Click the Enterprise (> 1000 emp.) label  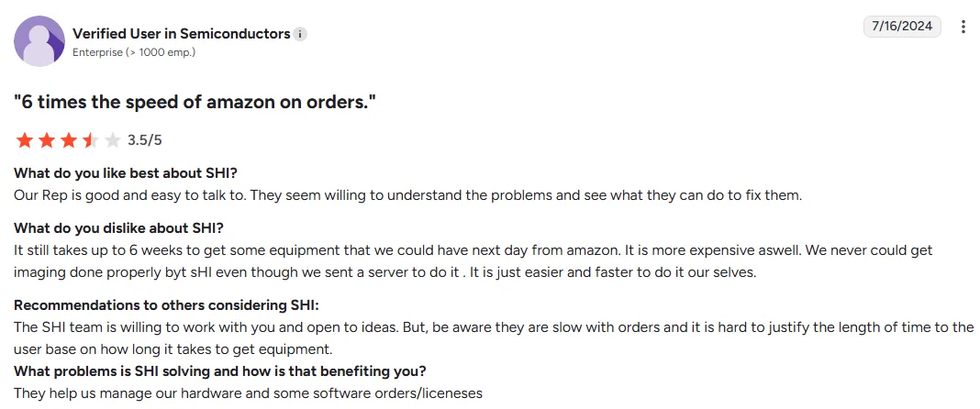click(134, 52)
